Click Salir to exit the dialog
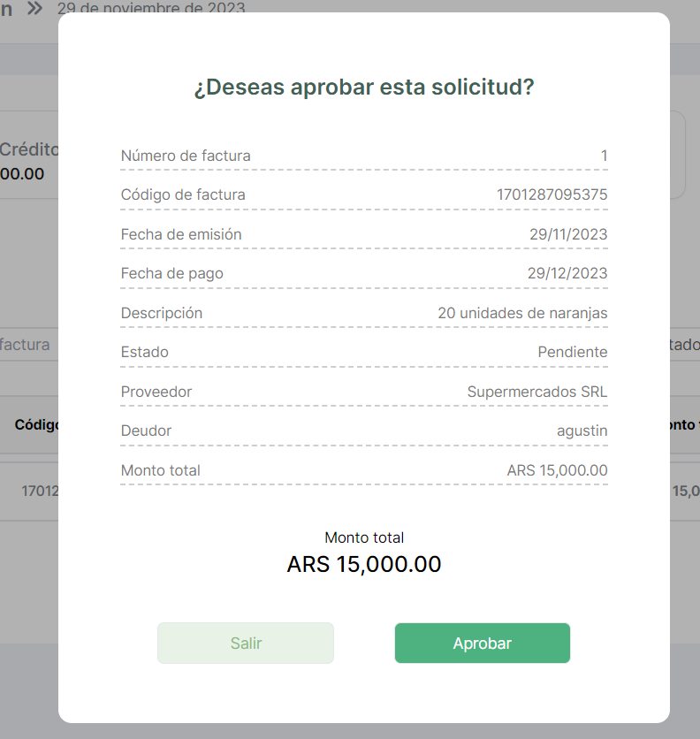 [x=246, y=644]
